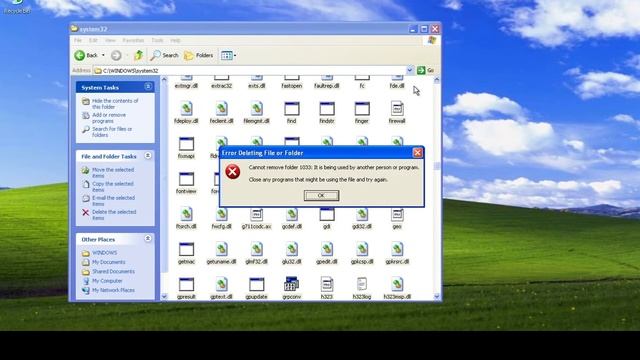The width and height of the screenshot is (640, 360).
Task: Click the address bar path field
Action: [x=250, y=71]
